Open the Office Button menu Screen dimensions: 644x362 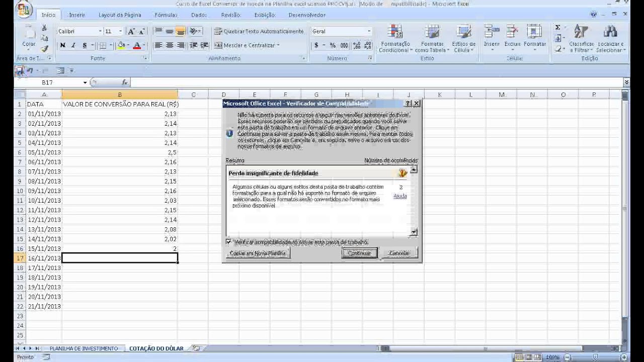pos(24,10)
